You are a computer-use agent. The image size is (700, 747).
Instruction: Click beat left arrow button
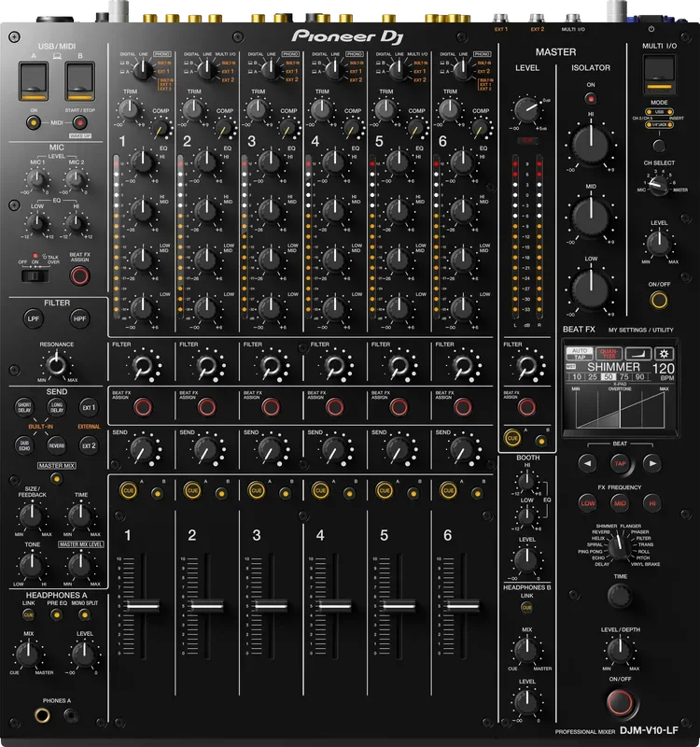(588, 463)
